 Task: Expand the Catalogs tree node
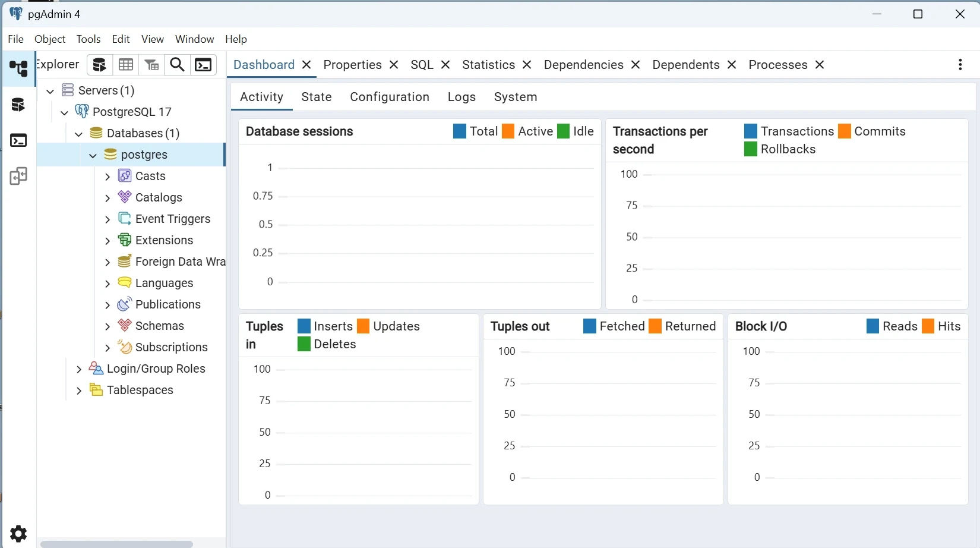[108, 198]
